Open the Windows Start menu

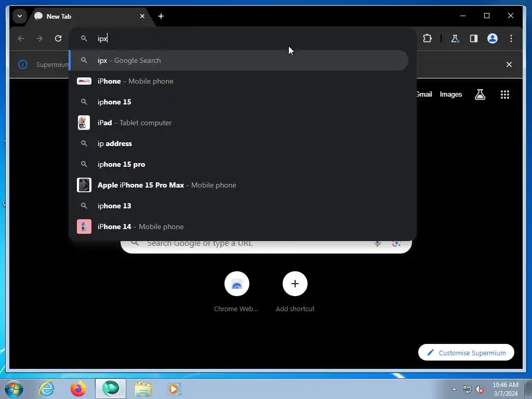pyautogui.click(x=14, y=389)
